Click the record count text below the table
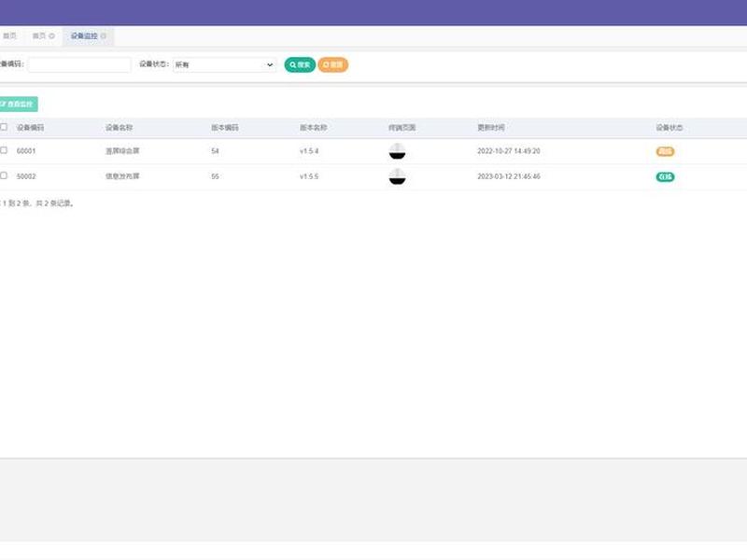This screenshot has height=560, width=747. tap(37, 203)
